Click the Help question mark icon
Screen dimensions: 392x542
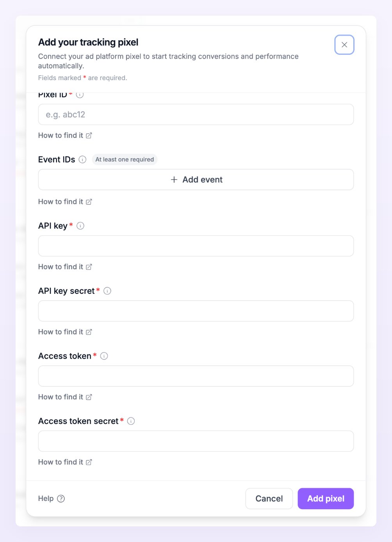point(61,499)
